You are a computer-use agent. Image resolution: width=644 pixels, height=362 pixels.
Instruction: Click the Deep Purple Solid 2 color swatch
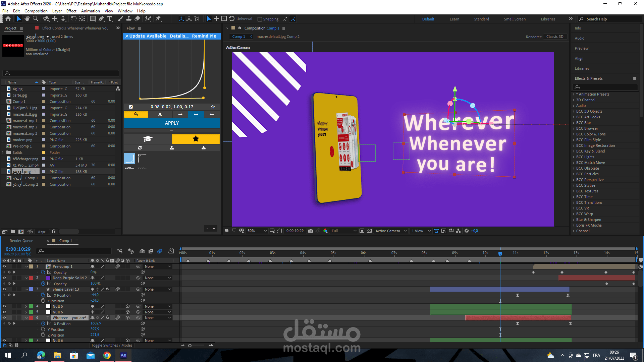tap(48, 278)
